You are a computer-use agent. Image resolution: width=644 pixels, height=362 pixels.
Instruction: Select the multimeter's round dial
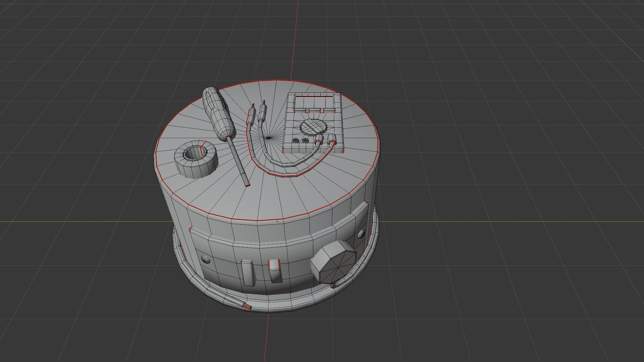tap(313, 127)
